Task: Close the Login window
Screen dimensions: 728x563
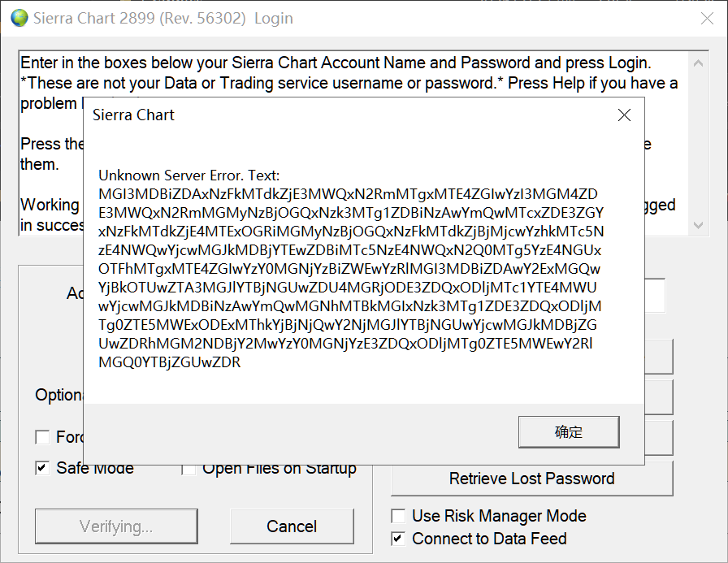Action: [706, 18]
